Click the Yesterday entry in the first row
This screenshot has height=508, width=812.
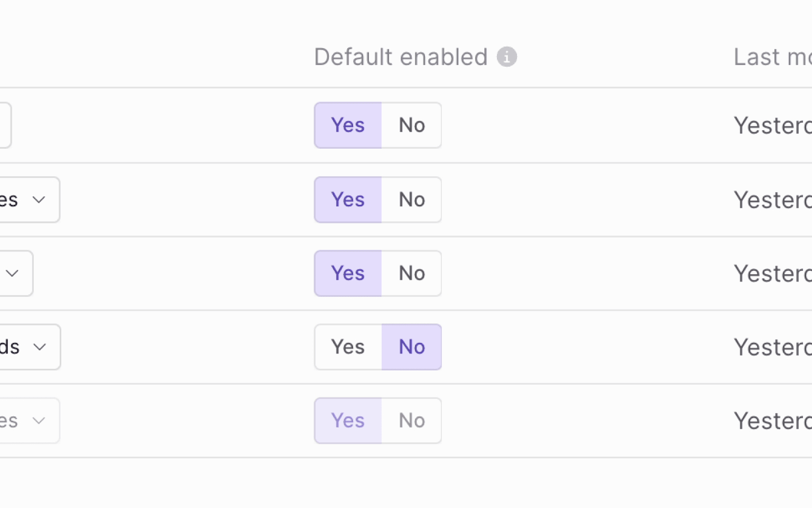[x=772, y=125]
